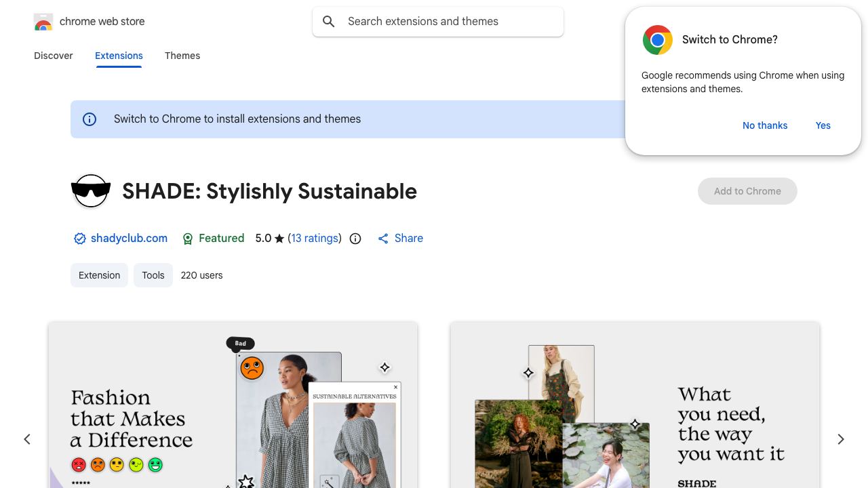Open the Themes tab
The width and height of the screenshot is (868, 488).
(x=182, y=56)
